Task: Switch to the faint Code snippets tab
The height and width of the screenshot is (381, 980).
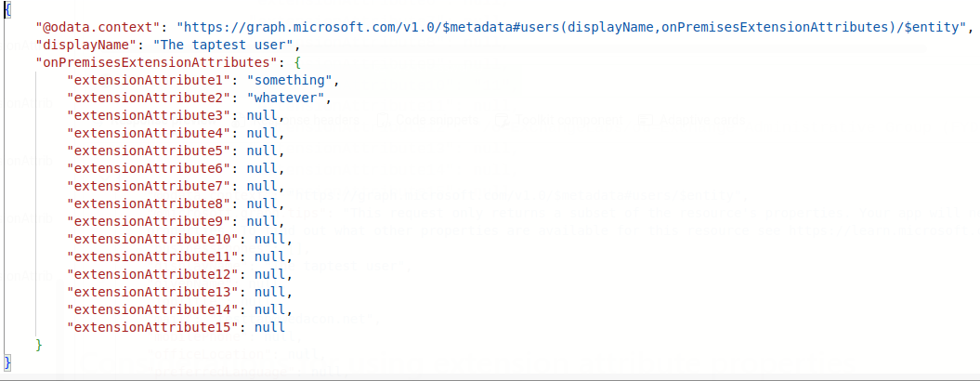Action: click(x=429, y=120)
